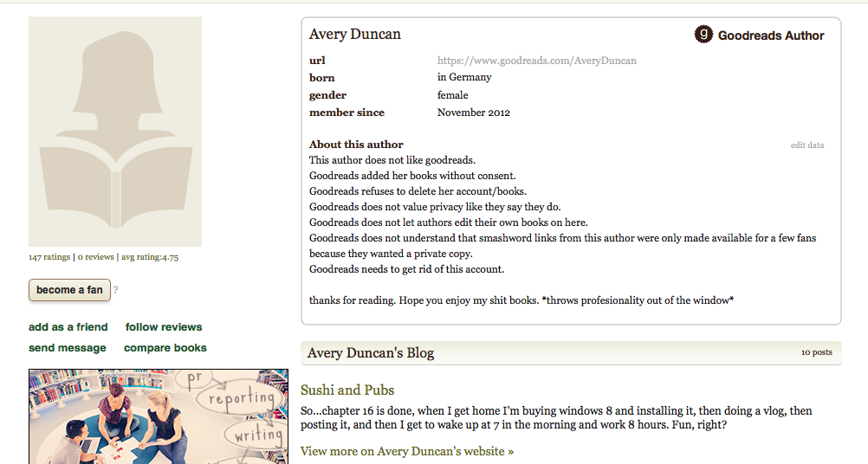This screenshot has width=868, height=464.
Task: Click the 'female' gender value
Action: coord(453,95)
